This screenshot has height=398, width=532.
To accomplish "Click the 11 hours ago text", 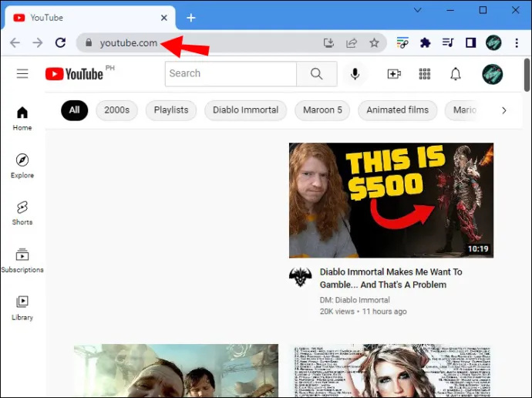I will tap(385, 312).
